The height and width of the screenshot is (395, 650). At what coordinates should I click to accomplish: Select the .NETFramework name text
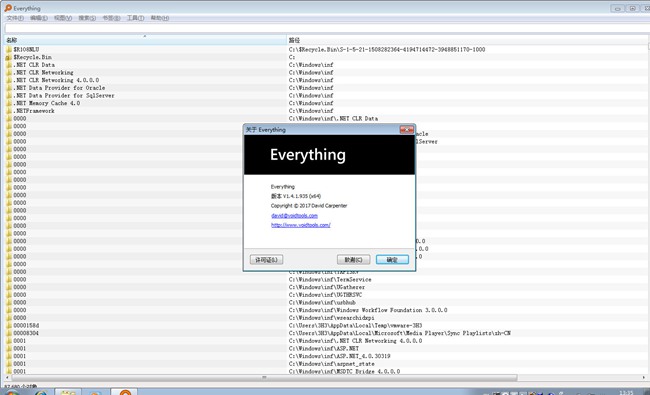click(x=34, y=111)
